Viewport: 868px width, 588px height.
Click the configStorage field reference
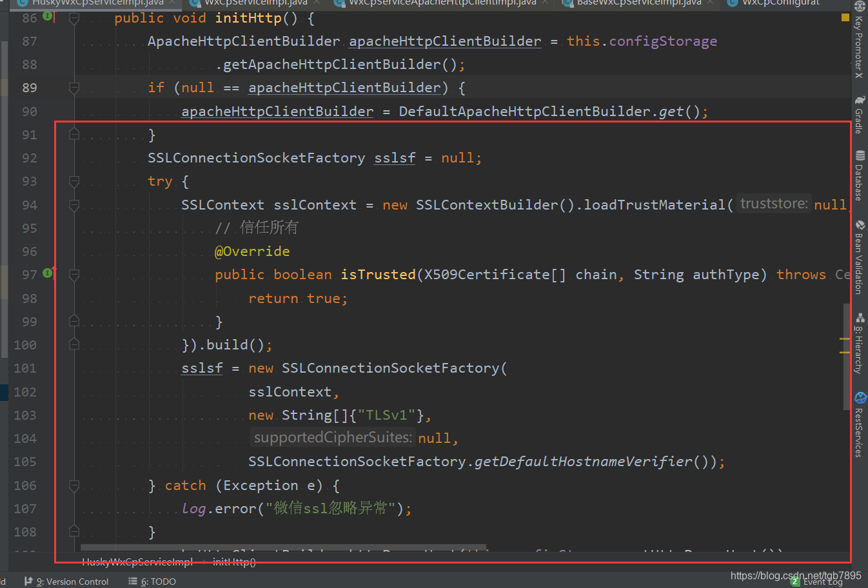point(663,41)
